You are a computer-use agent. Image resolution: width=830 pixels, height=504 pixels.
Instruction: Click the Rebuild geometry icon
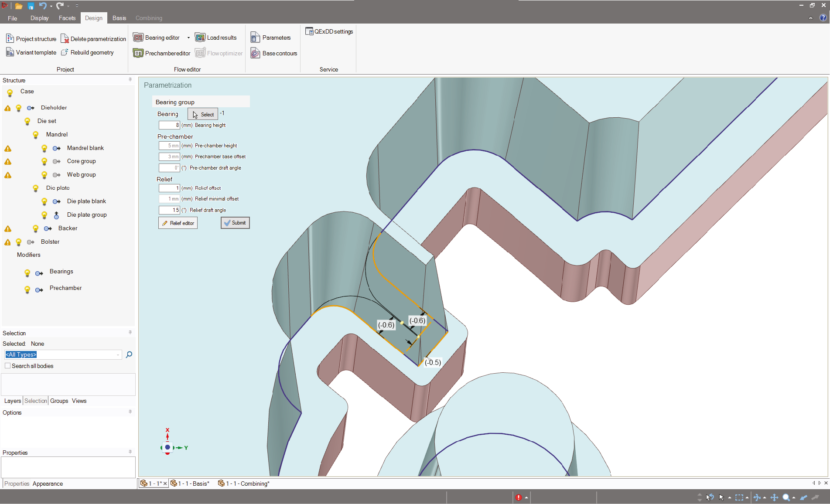pyautogui.click(x=65, y=52)
